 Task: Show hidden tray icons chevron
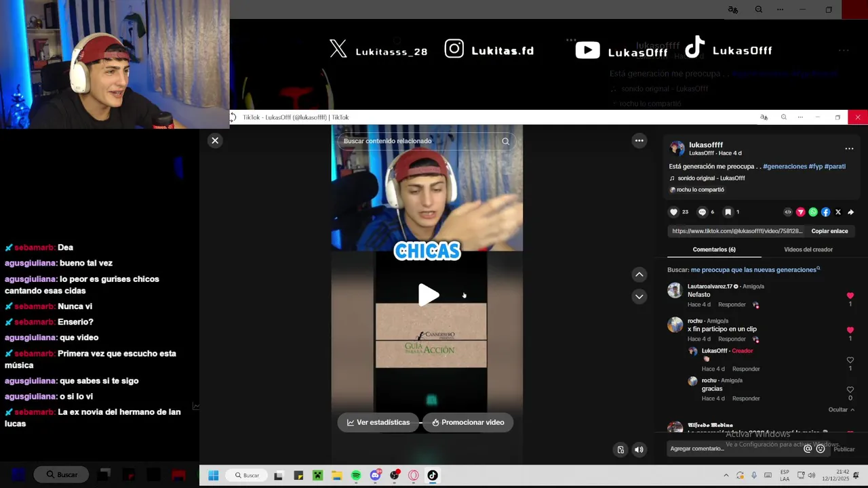[x=726, y=475]
